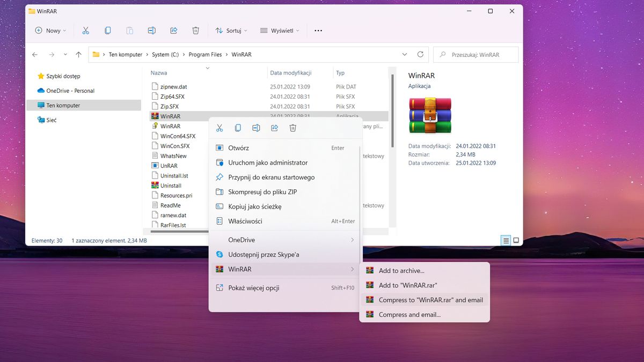The image size is (644, 362).
Task: Choose Add to archive...
Action: pos(425,271)
